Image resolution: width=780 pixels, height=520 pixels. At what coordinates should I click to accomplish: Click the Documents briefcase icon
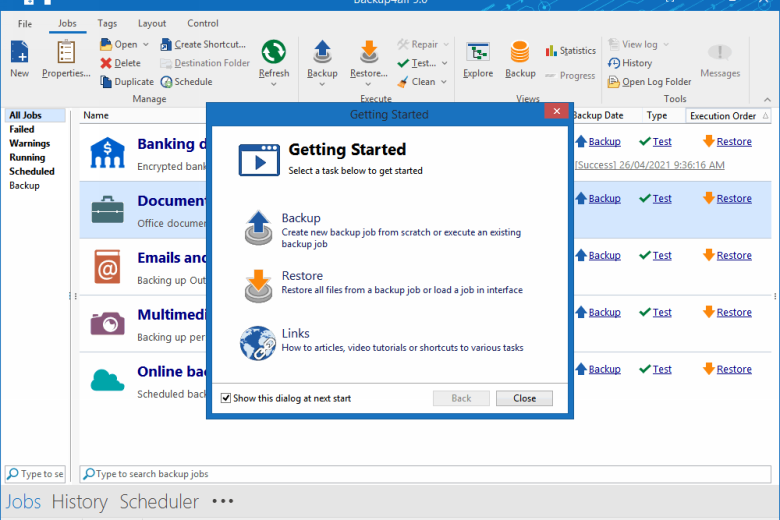click(x=107, y=209)
